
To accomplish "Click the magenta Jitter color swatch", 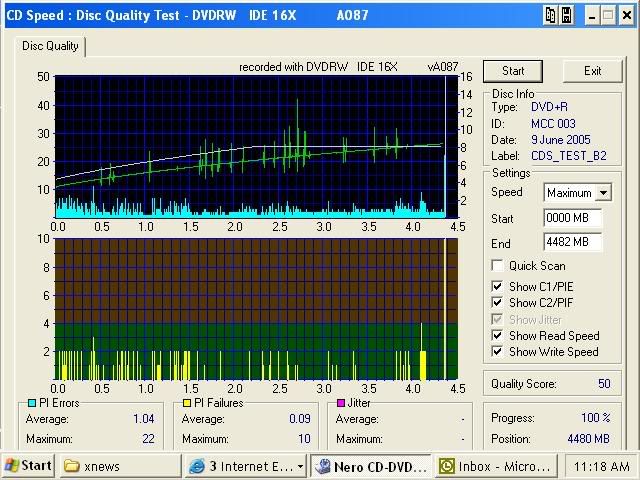I will [340, 403].
